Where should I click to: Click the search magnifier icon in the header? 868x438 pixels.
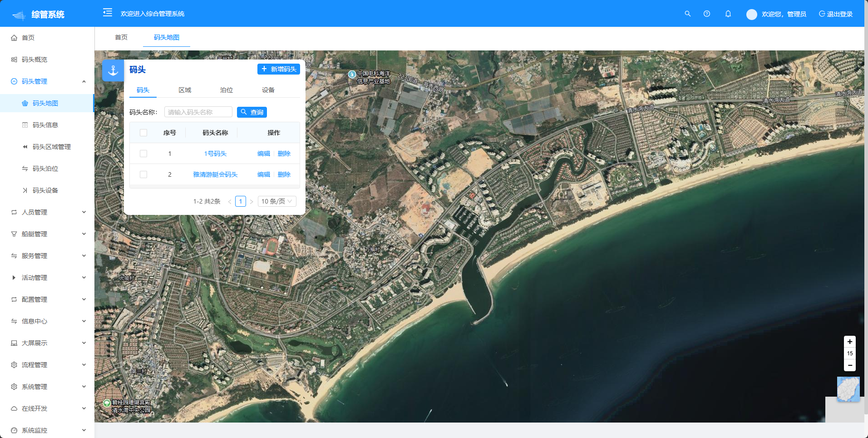point(687,14)
